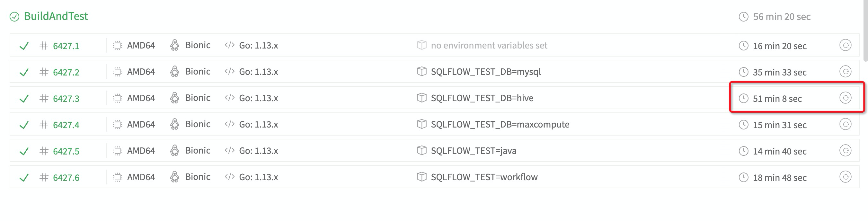This screenshot has height=221, width=868.
Task: Click the package icon next to SQLFLOW_TEST_DB=mysql
Action: (x=421, y=71)
